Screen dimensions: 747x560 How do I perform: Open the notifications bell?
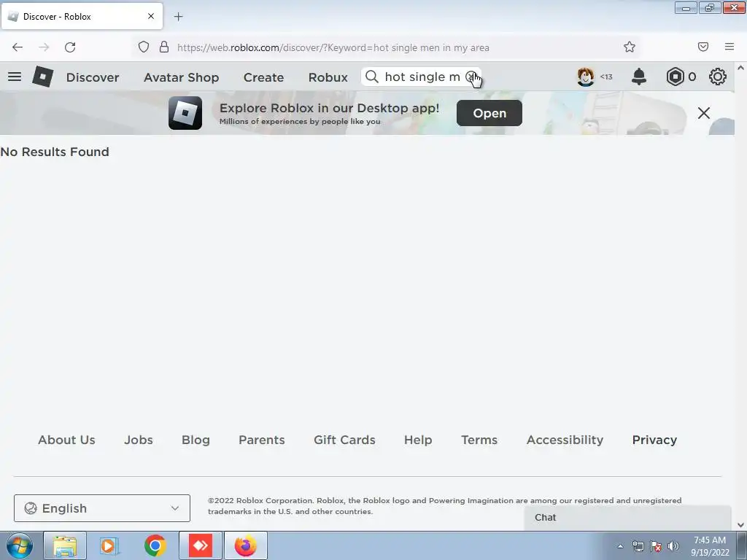639,77
